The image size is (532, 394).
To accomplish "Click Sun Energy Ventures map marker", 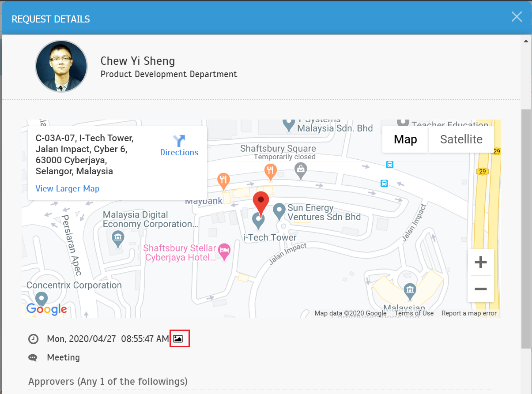I will [279, 212].
